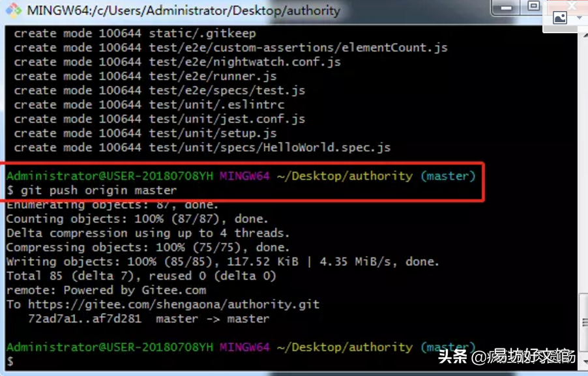The image size is (588, 376).
Task: Maximize the MINGW64 terminal window
Action: pyautogui.click(x=534, y=7)
